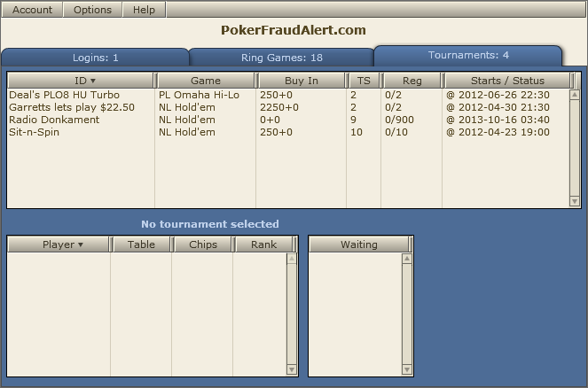The height and width of the screenshot is (388, 588).
Task: Click the 0/900 registration cell
Action: 399,120
